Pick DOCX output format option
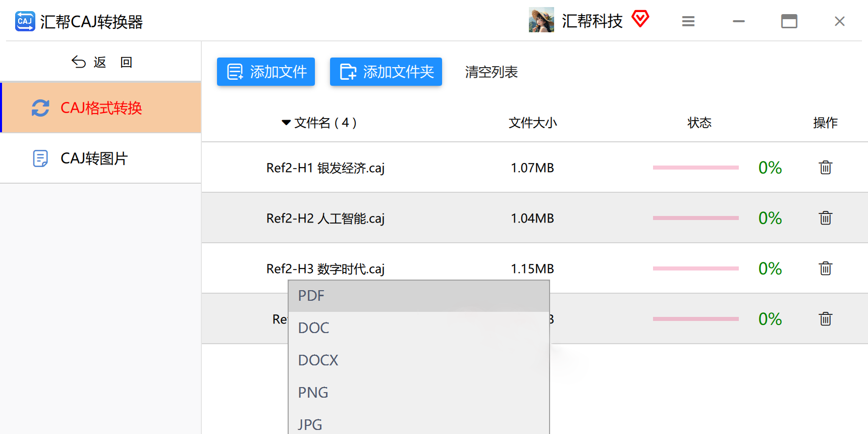The width and height of the screenshot is (868, 434). click(x=418, y=360)
